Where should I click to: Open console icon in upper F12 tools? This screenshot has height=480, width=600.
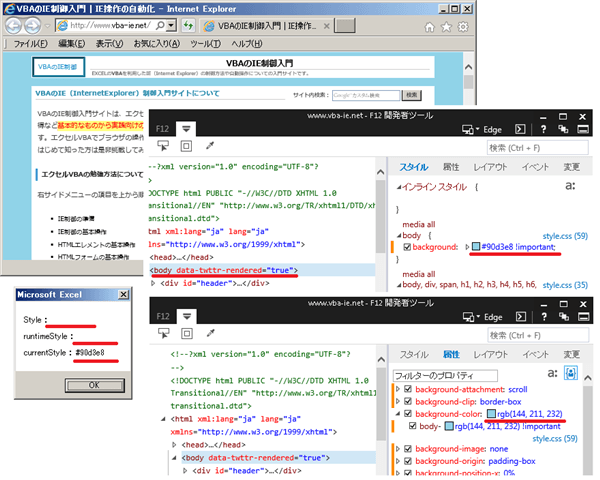tap(520, 129)
